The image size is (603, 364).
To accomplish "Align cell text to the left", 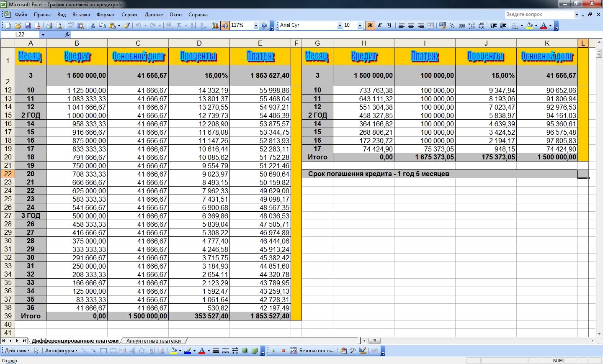I will point(401,26).
